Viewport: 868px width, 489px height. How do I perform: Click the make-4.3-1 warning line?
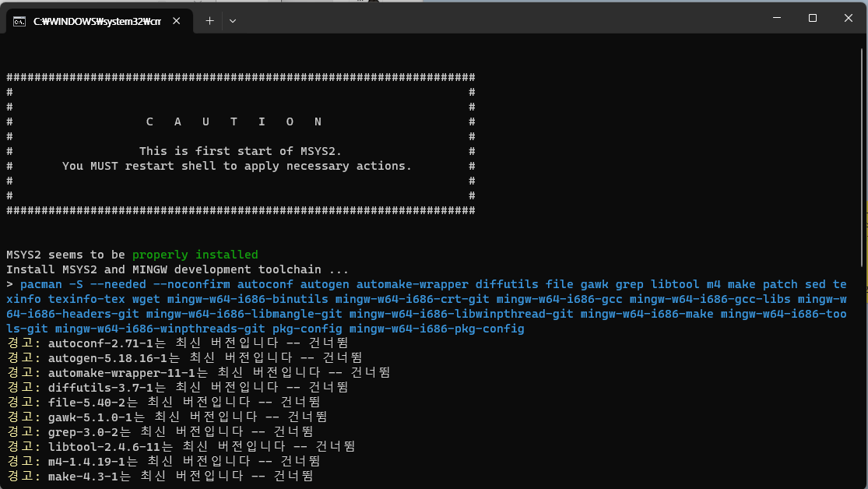[160, 477]
